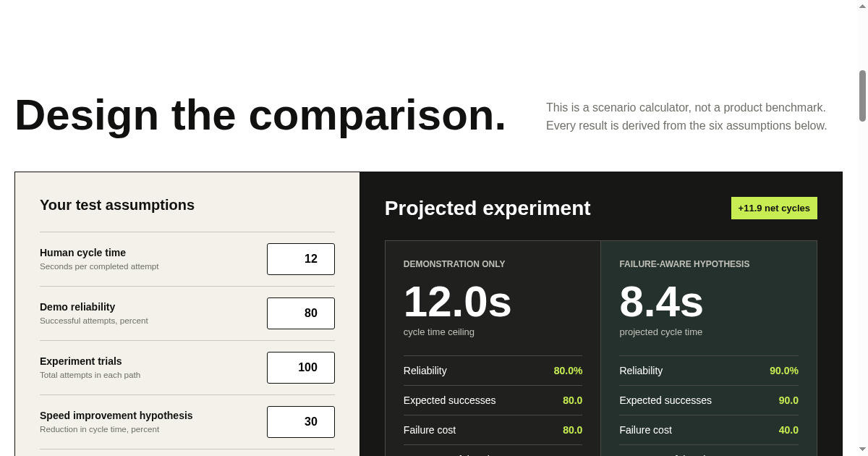
Task: Click the 'DEMONSTRATION ONLY' card label
Action: point(454,264)
